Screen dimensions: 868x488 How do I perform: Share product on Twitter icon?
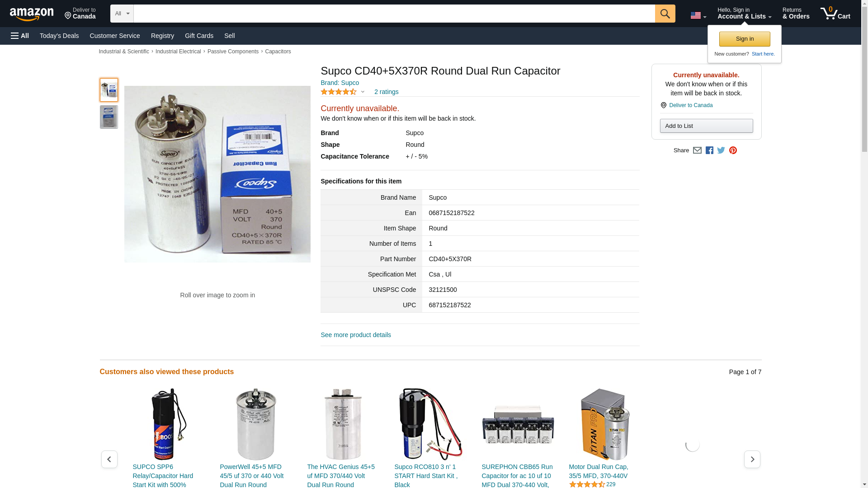click(x=721, y=150)
